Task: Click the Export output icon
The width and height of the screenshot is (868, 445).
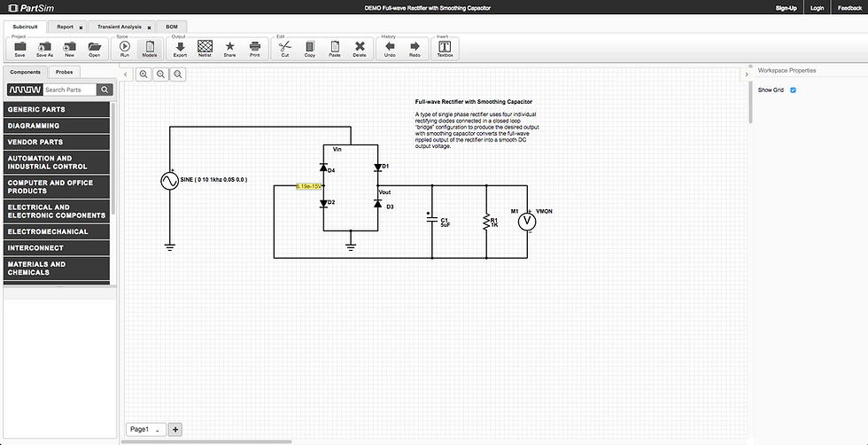Action: (x=181, y=49)
